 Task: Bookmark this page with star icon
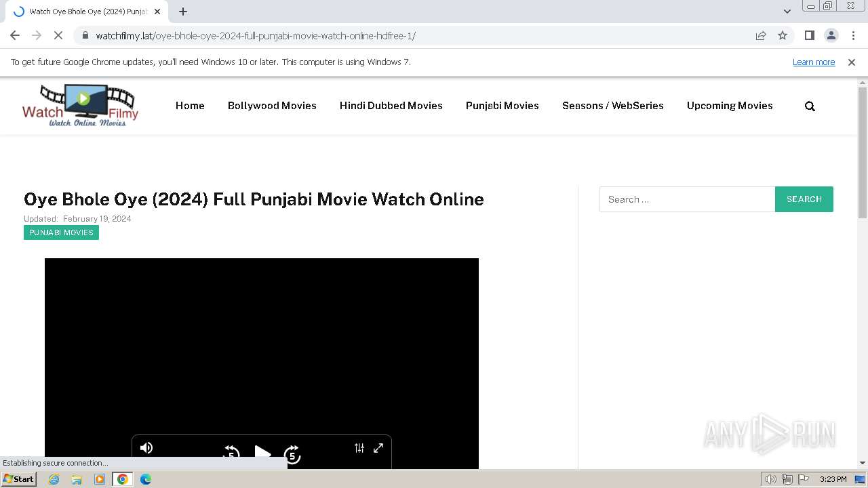[x=783, y=35]
